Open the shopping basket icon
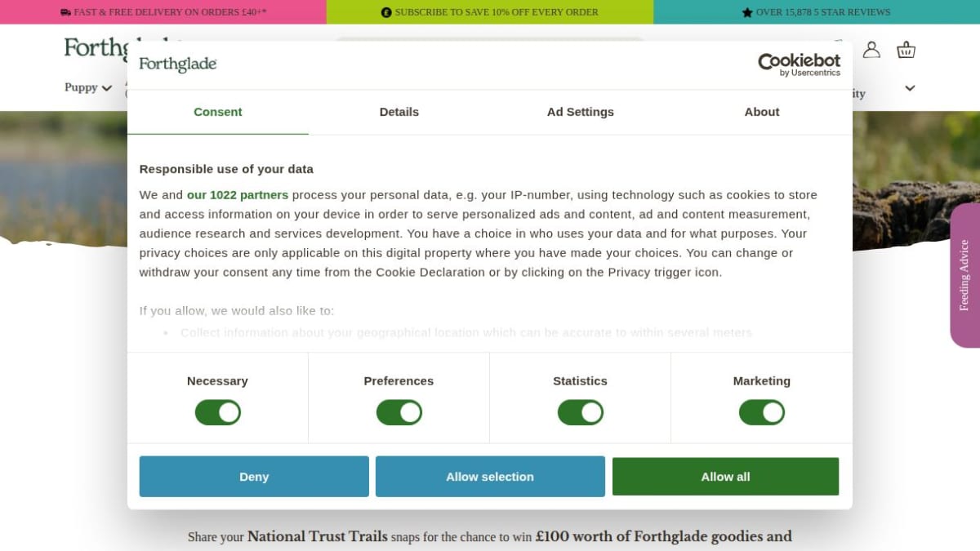 pos(906,50)
